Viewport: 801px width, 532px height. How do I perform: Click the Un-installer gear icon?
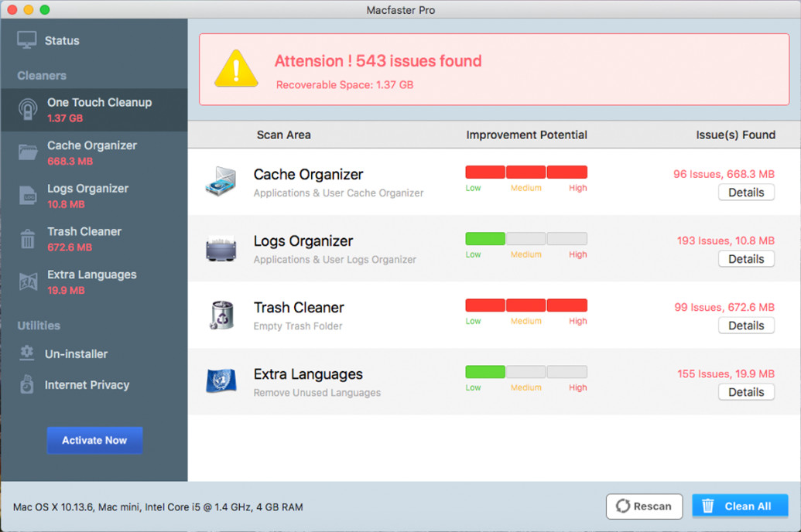(26, 353)
